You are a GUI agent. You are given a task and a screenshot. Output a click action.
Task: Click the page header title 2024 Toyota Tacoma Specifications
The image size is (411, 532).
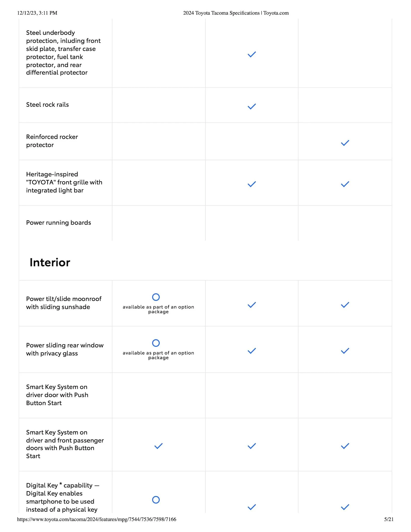pos(236,13)
